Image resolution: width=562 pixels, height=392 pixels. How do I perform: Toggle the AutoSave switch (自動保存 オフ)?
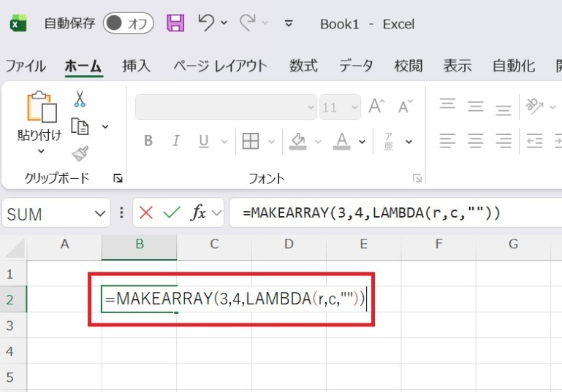click(129, 23)
